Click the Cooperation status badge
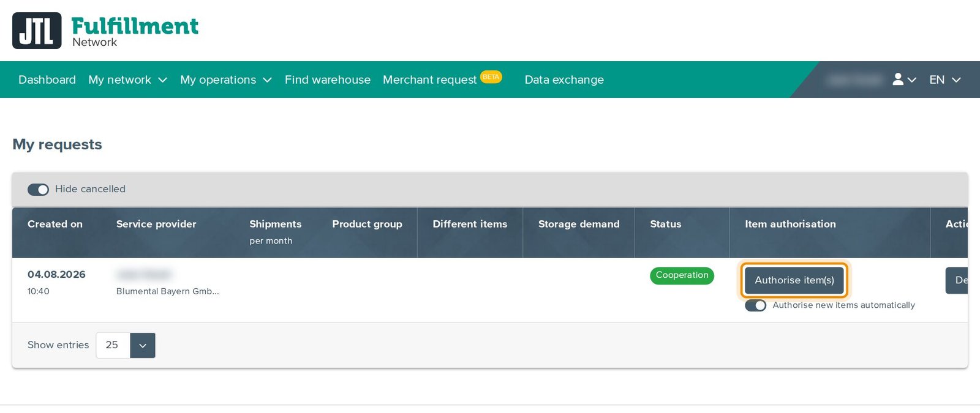Screen dimensions: 980x413 point(682,275)
